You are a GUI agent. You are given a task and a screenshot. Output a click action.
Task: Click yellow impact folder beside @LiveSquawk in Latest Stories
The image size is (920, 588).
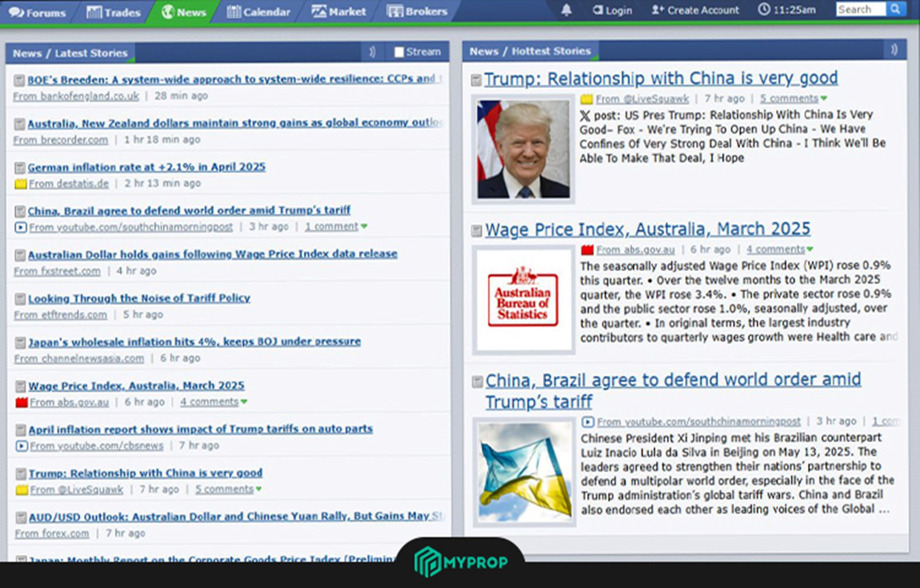pos(22,490)
